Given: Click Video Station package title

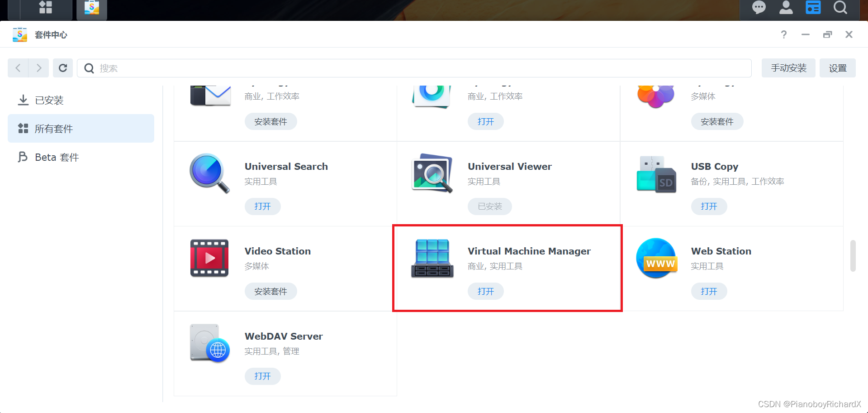Looking at the screenshot, I should [278, 251].
